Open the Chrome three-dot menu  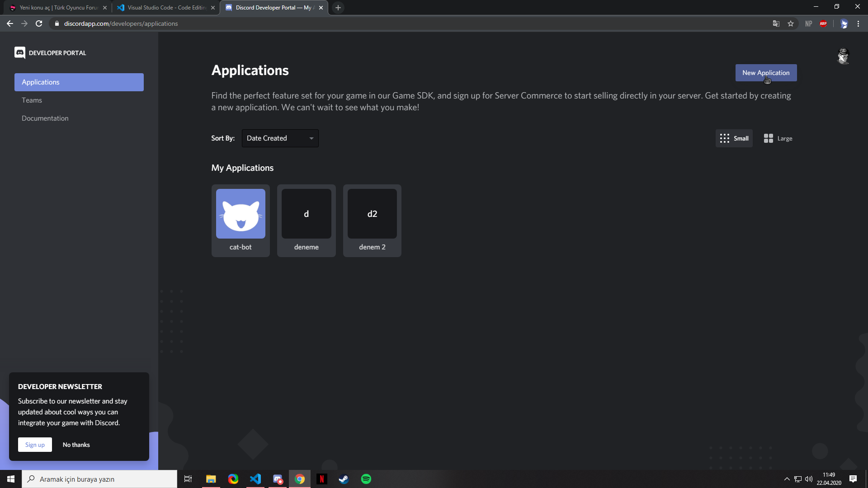tap(858, 23)
